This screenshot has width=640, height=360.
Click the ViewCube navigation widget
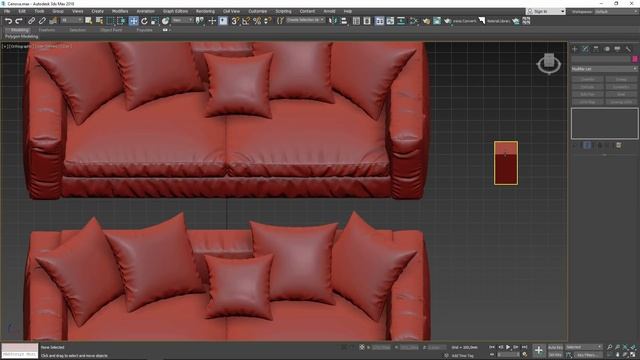549,63
